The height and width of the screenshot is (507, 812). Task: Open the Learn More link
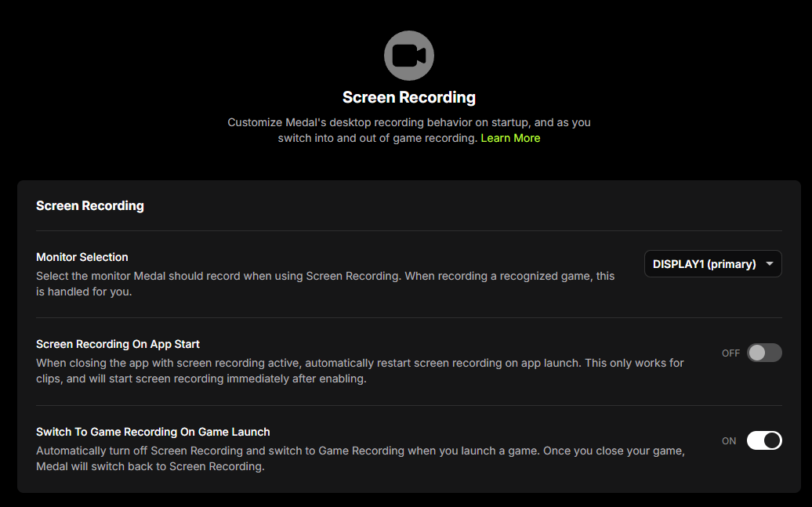510,138
